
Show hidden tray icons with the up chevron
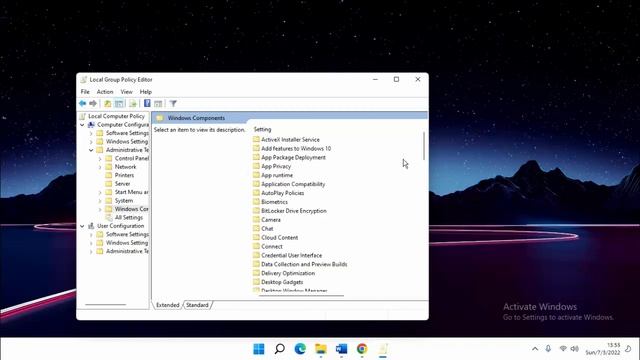(535, 349)
